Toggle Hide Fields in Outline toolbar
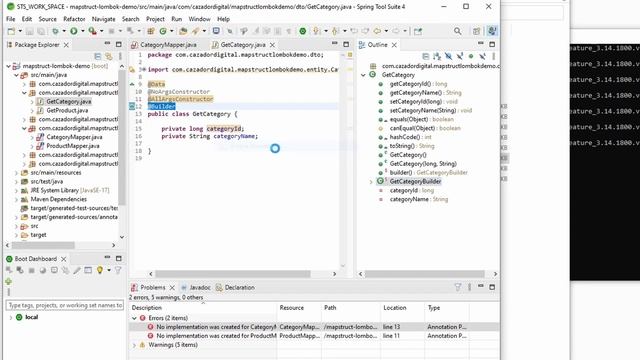Screen dimensions: 640x360 [x=448, y=56]
